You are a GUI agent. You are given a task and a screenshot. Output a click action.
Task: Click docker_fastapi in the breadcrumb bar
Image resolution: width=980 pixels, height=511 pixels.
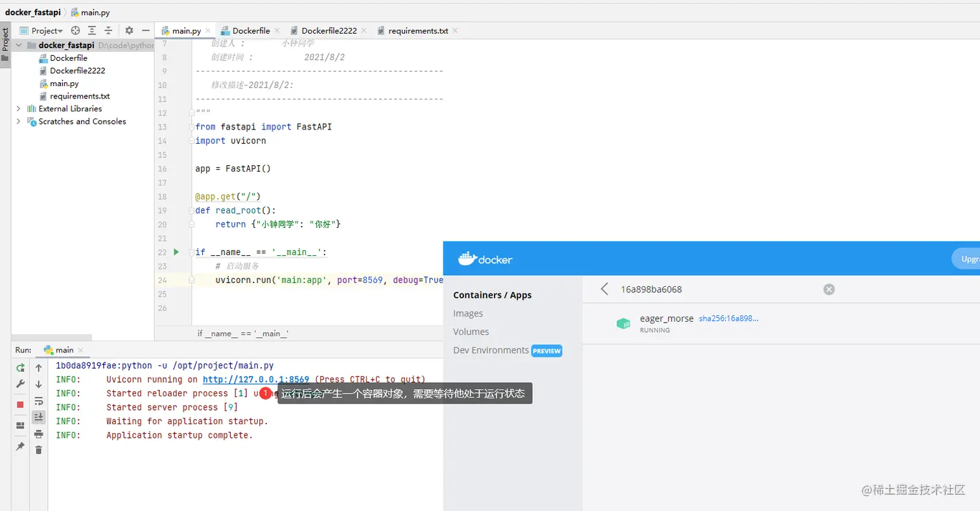32,12
